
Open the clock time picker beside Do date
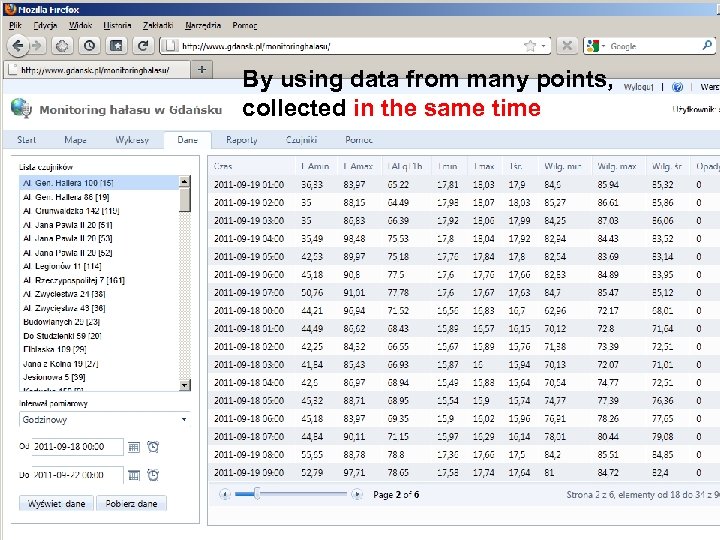point(153,475)
